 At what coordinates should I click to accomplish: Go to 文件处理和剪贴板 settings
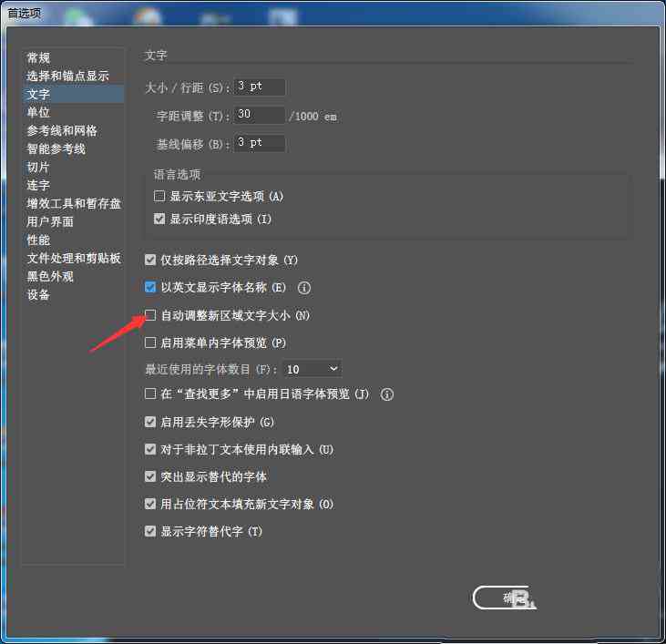tap(74, 259)
